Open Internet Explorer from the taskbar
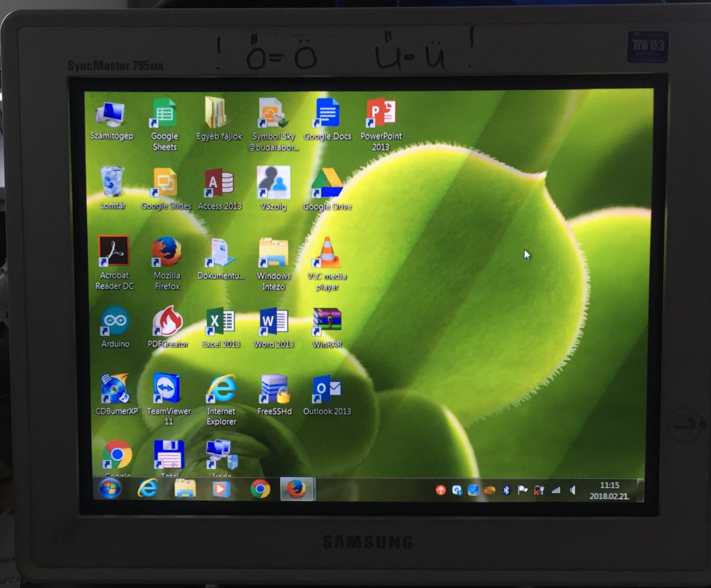This screenshot has width=711, height=588. pos(147,489)
